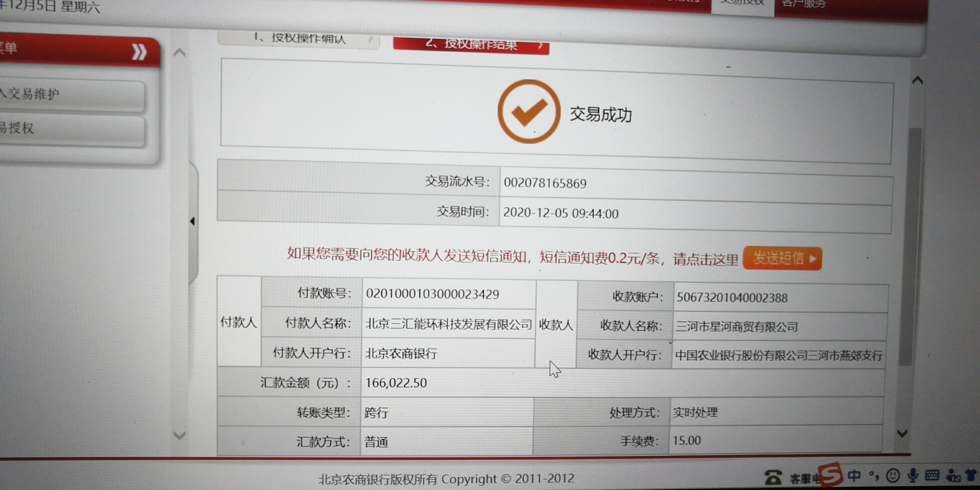Go to step 1 授权操作确认

(299, 39)
